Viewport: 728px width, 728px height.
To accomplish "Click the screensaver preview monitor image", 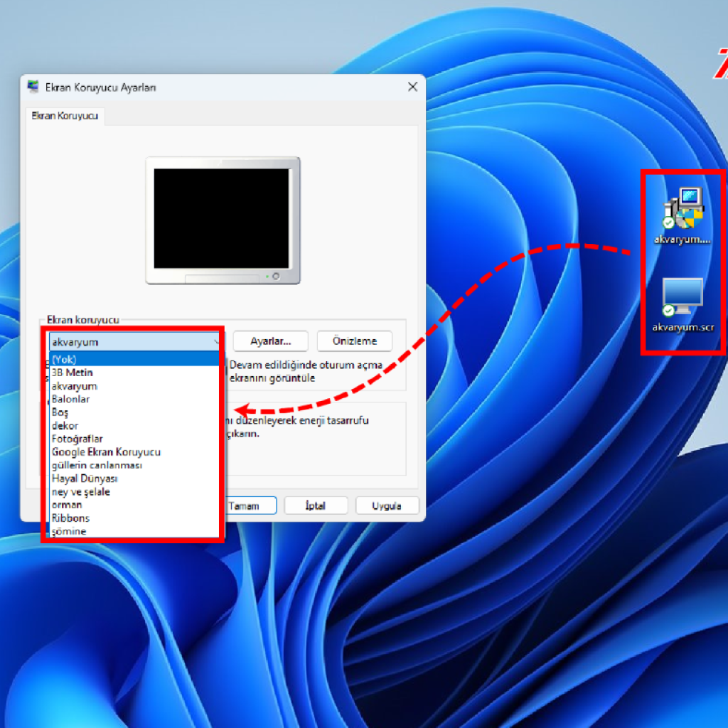I will click(223, 220).
